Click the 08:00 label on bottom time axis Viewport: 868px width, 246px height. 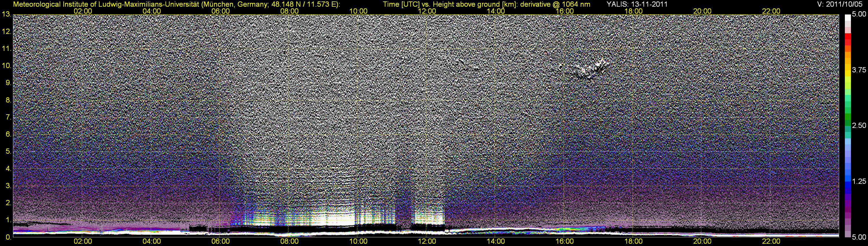click(289, 241)
